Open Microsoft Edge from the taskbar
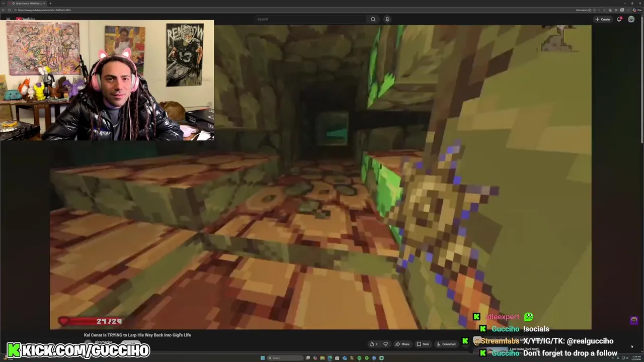 (x=330, y=358)
